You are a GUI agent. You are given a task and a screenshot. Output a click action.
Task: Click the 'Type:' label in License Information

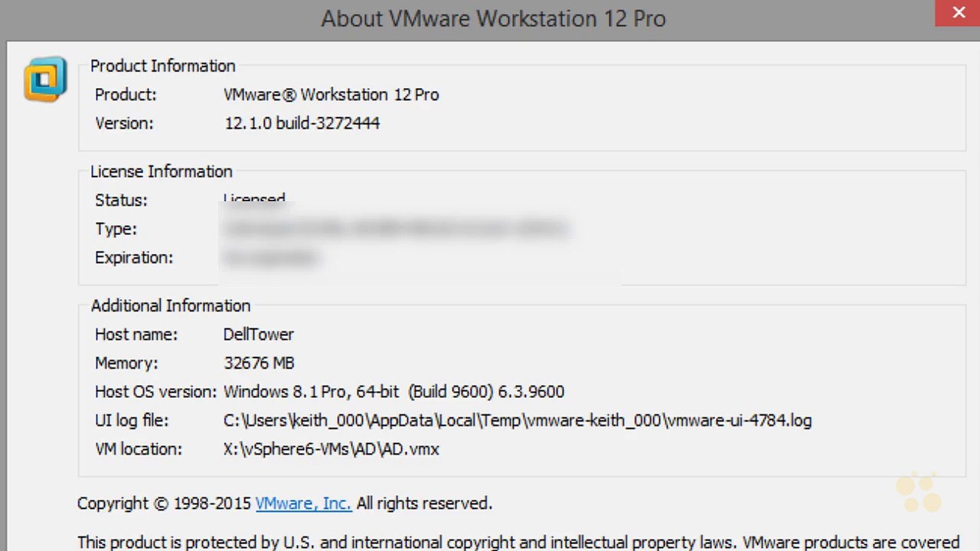[x=116, y=229]
